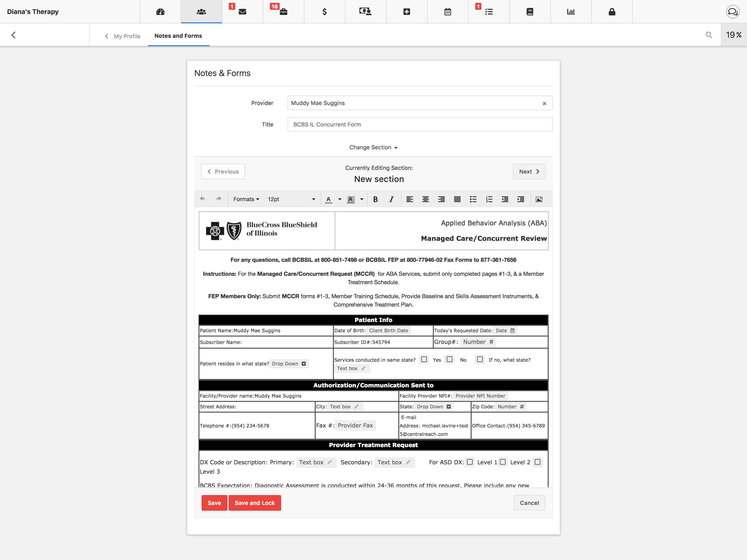The image size is (747, 560).
Task: Open the Formats dropdown menu
Action: tap(246, 199)
